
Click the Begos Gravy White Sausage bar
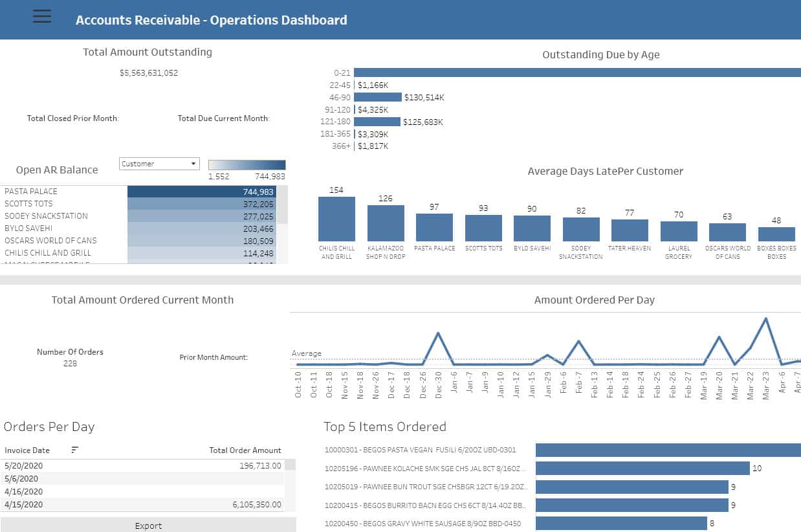point(621,523)
